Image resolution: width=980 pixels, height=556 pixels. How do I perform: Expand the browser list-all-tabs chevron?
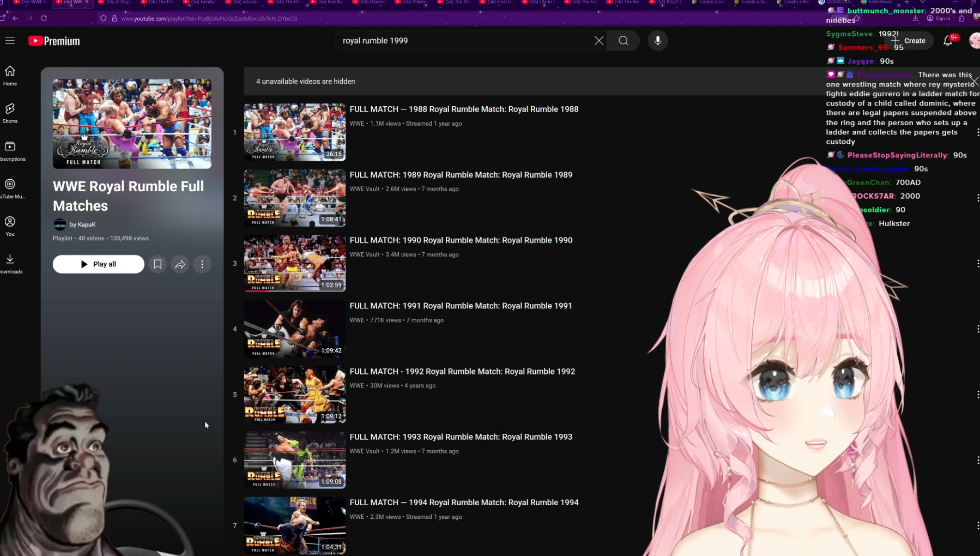coord(922,2)
